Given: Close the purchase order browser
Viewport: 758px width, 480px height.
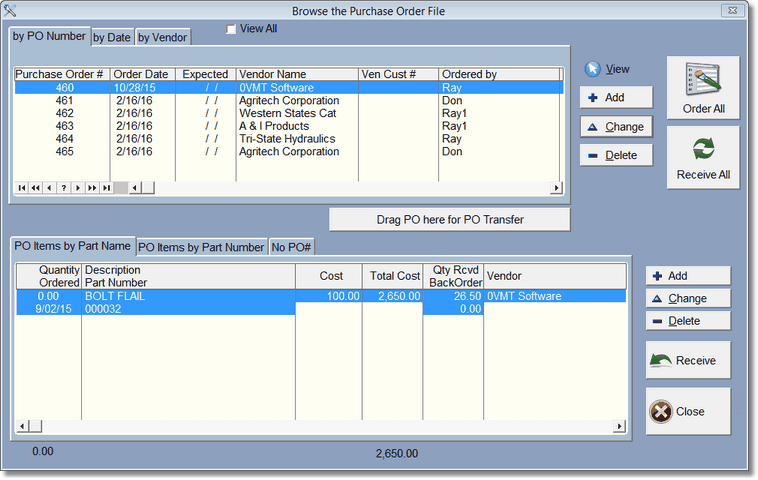Looking at the screenshot, I should tap(687, 411).
